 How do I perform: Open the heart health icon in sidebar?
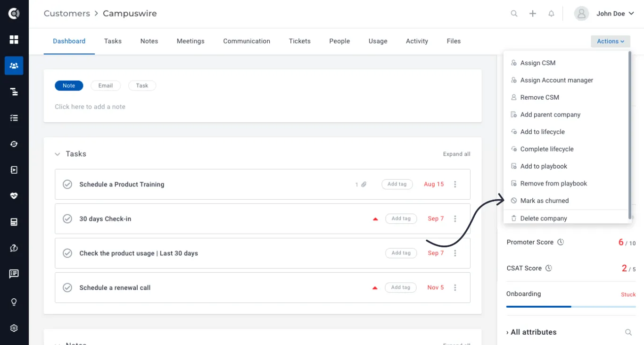coord(14,196)
